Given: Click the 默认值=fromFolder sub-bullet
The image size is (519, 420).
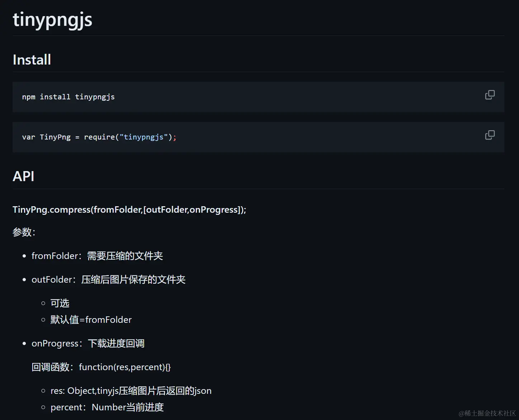Looking at the screenshot, I should point(91,320).
